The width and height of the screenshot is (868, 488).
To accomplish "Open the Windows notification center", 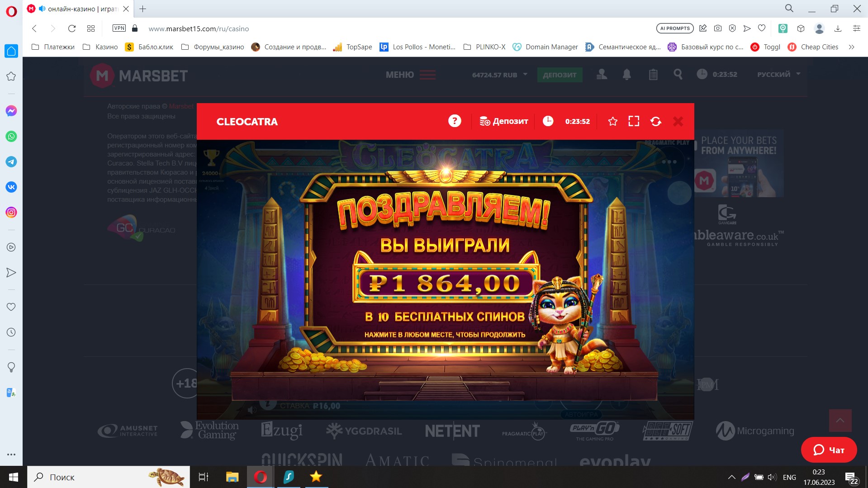I will (851, 477).
